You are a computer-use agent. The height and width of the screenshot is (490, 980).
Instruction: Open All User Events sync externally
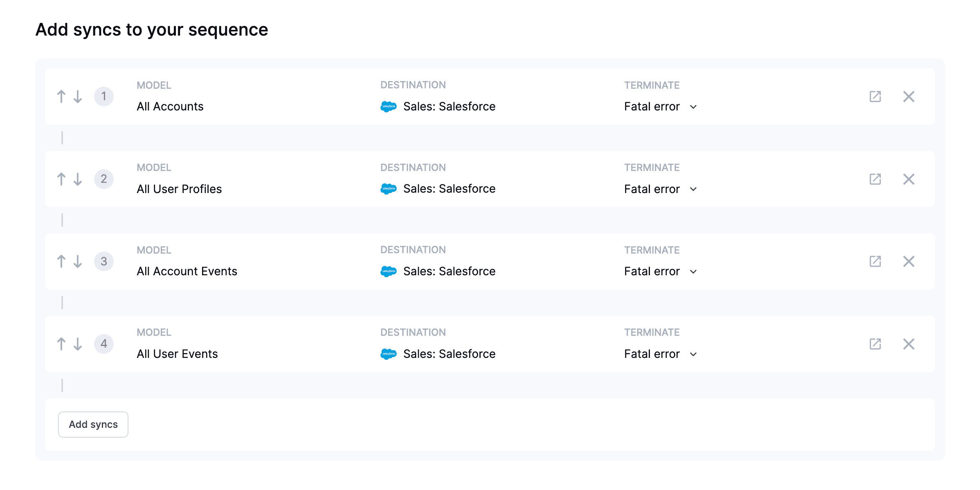tap(875, 344)
